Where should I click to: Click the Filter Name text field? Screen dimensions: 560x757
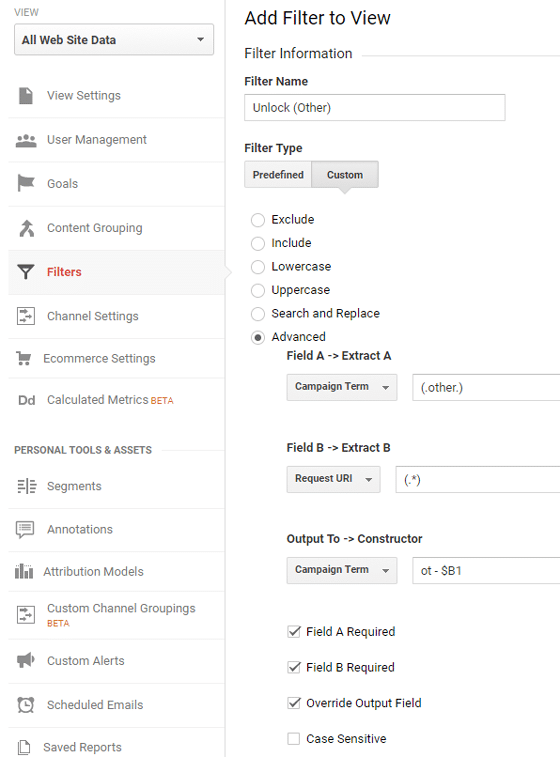pos(375,107)
